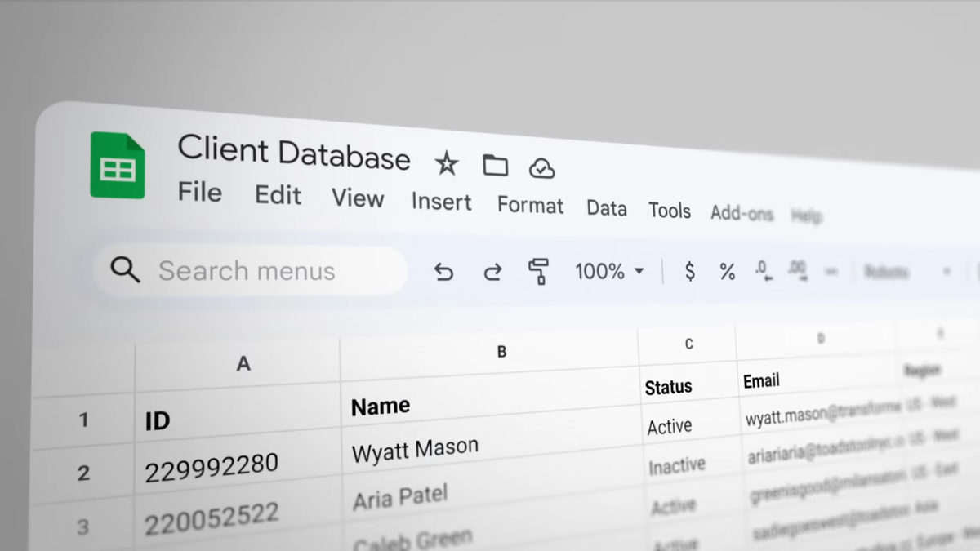Select column B header
The width and height of the screenshot is (980, 551).
(489, 351)
